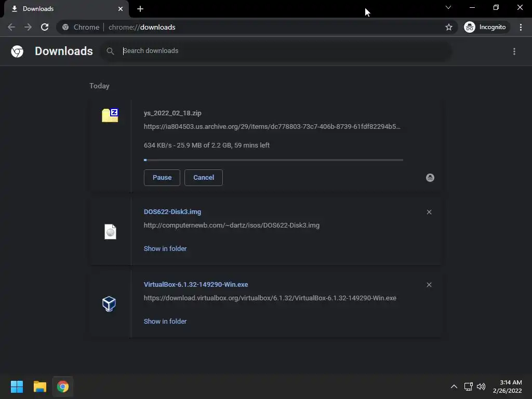Open the Windows Start menu
532x399 pixels.
tap(17, 387)
